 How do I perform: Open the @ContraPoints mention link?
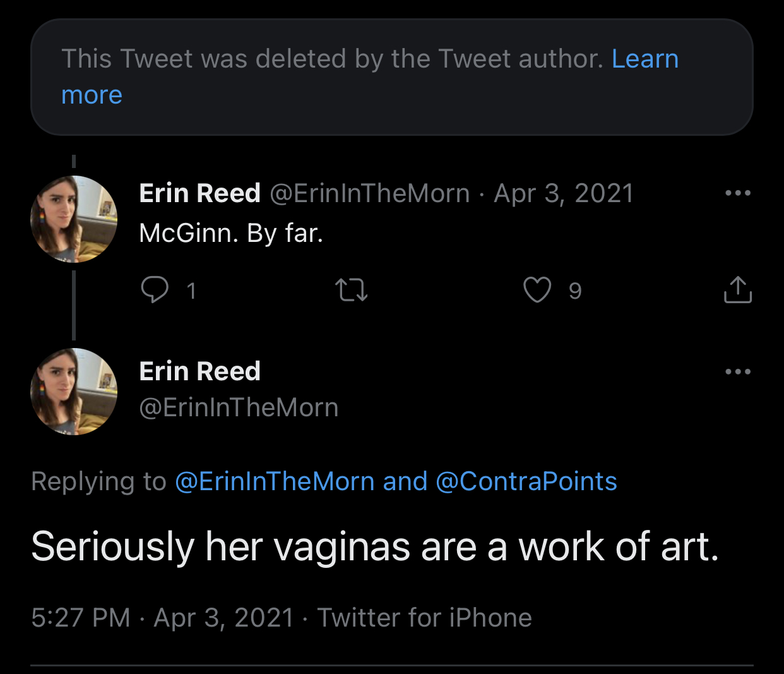tap(526, 481)
